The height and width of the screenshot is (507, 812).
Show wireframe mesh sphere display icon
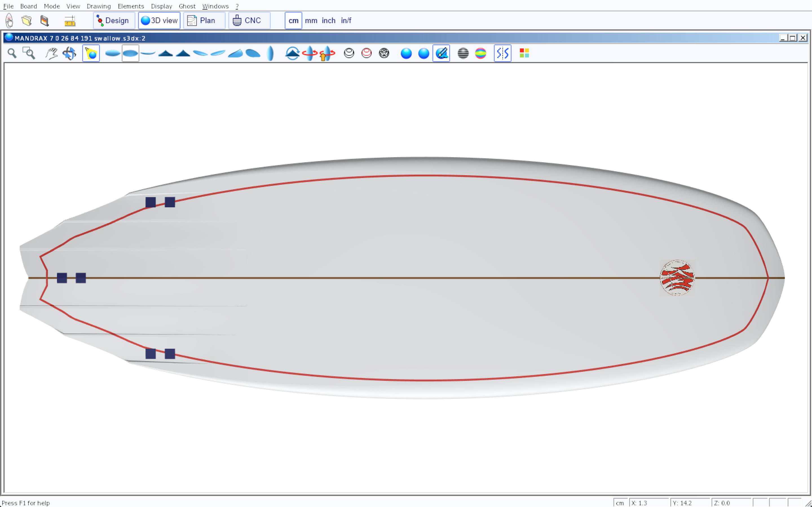pos(384,53)
